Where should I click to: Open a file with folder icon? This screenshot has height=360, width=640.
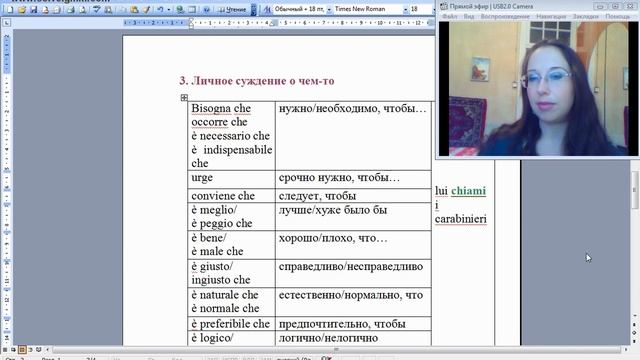tap(22, 9)
